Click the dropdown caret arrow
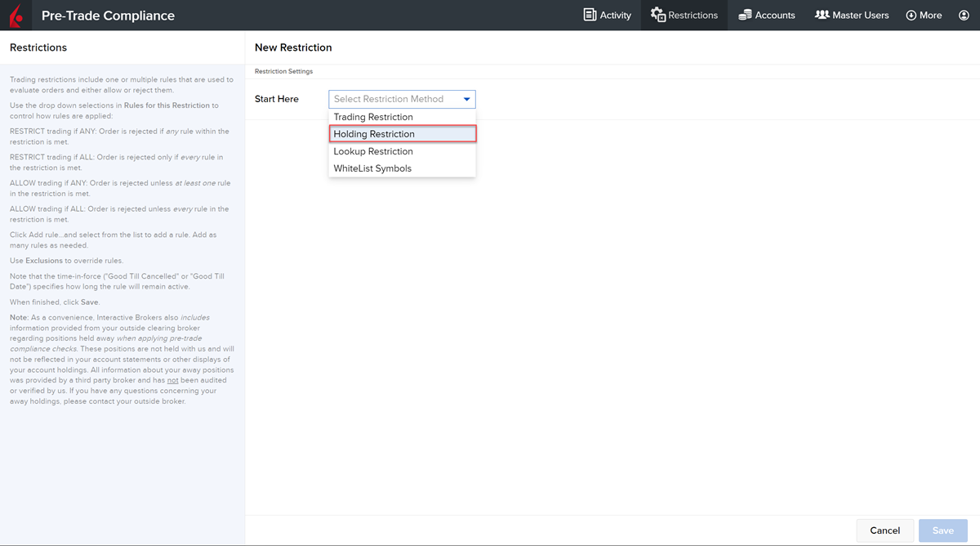980x546 pixels. point(467,99)
